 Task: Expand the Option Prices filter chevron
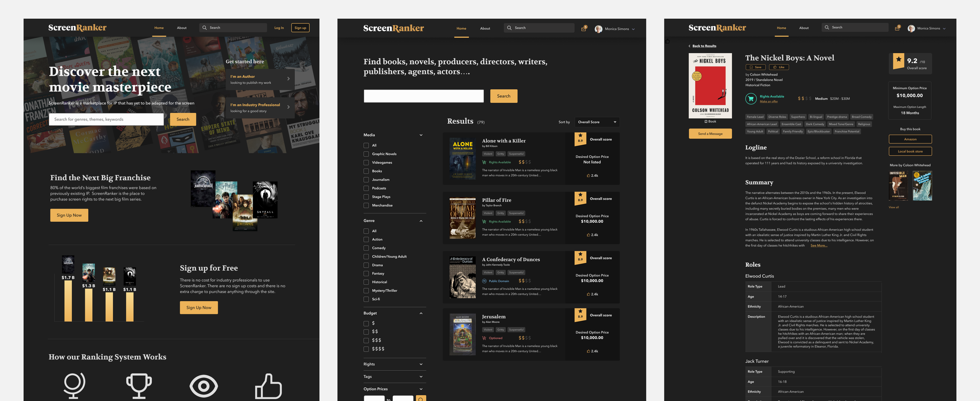[421, 389]
